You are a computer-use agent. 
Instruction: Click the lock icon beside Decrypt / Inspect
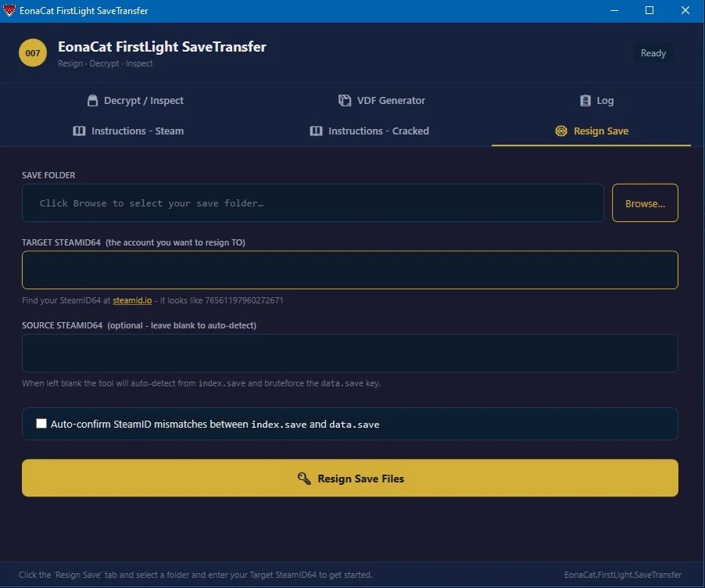tap(92, 100)
